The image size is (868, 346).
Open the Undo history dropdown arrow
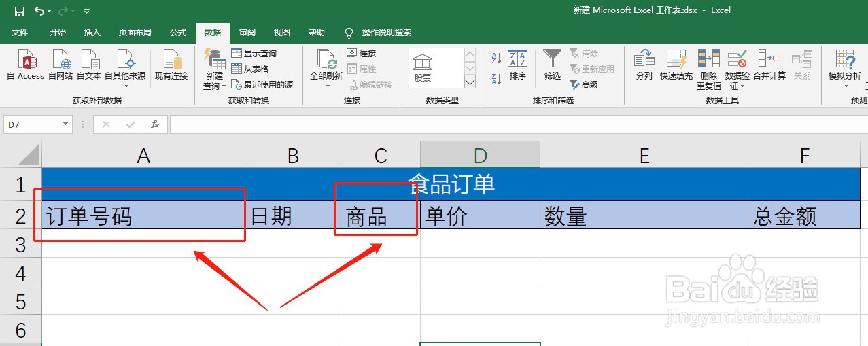pos(50,12)
